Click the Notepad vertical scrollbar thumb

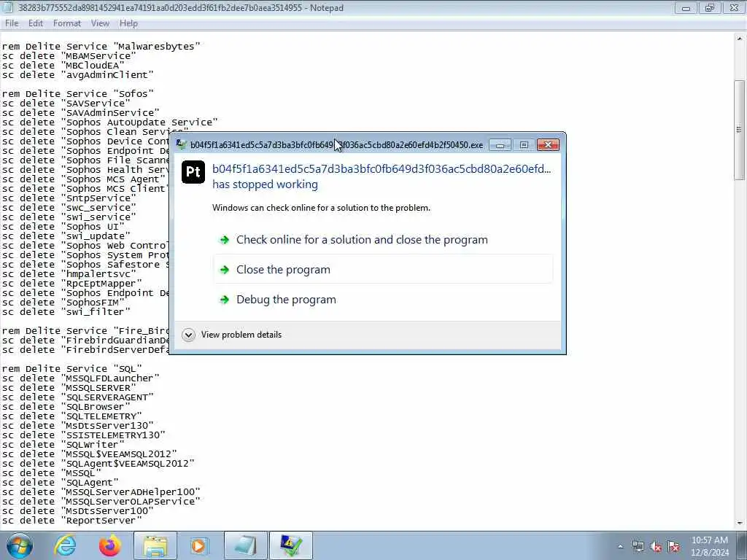click(740, 130)
